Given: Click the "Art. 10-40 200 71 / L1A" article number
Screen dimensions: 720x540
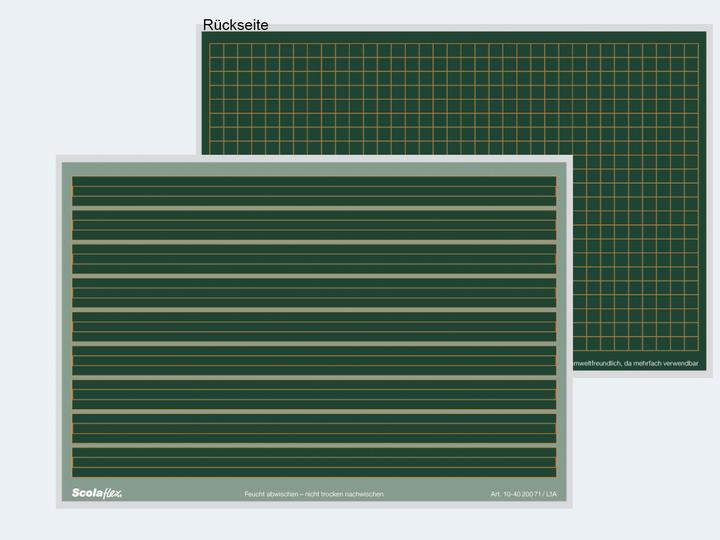Looking at the screenshot, I should click(x=523, y=494).
